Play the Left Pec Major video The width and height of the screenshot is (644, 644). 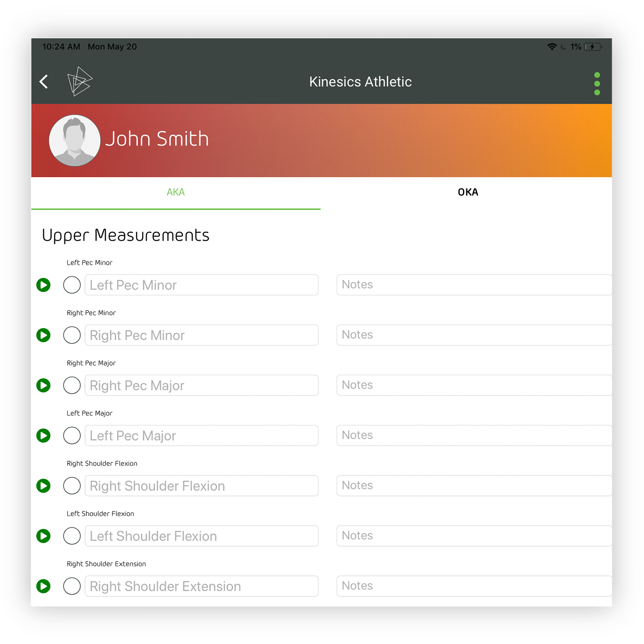pyautogui.click(x=43, y=435)
